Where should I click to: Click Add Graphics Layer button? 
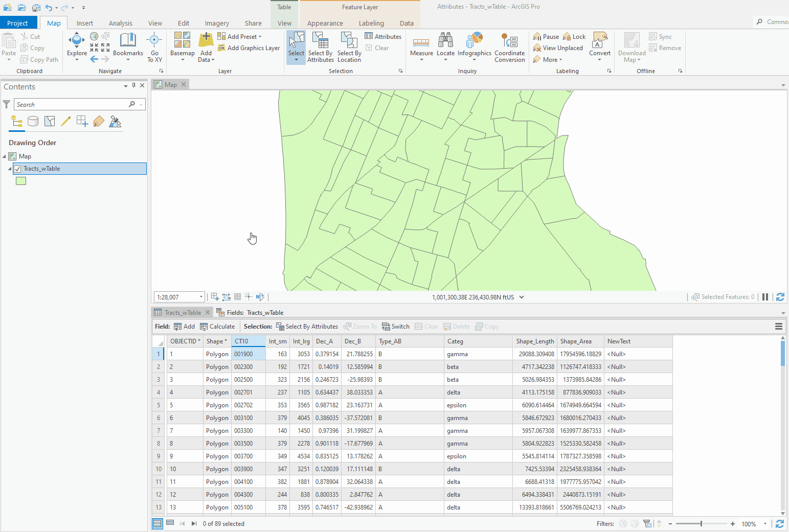249,48
